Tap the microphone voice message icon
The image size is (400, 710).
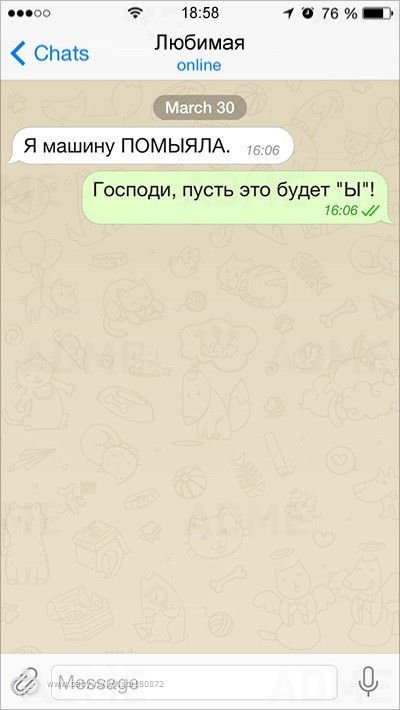(x=368, y=682)
